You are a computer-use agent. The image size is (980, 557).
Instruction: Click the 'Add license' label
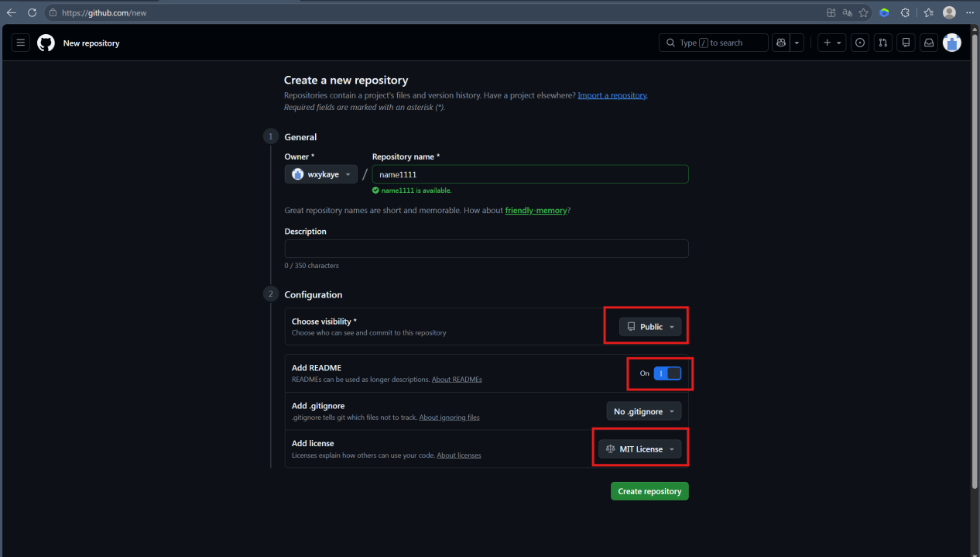pyautogui.click(x=313, y=444)
